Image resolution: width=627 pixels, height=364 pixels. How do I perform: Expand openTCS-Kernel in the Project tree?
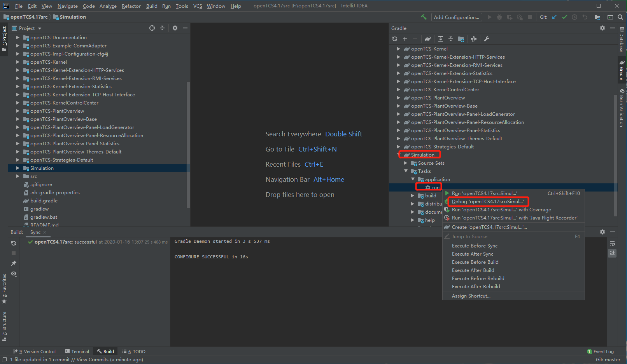18,62
